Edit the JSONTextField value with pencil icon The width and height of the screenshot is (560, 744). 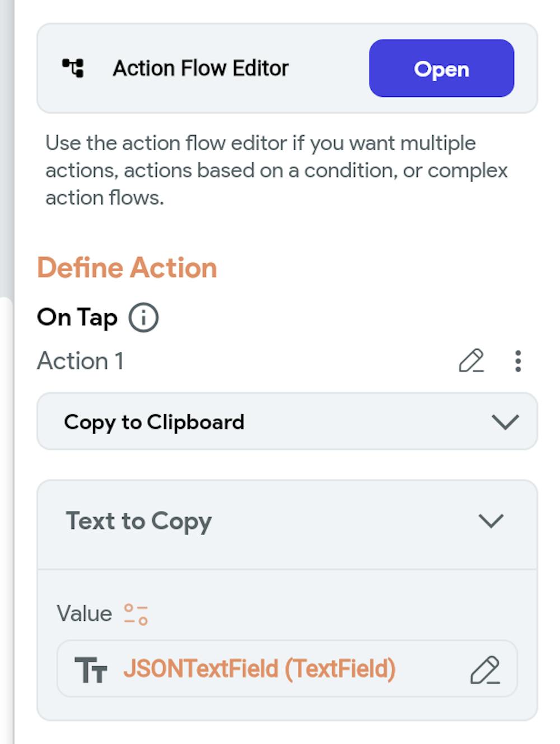(485, 669)
